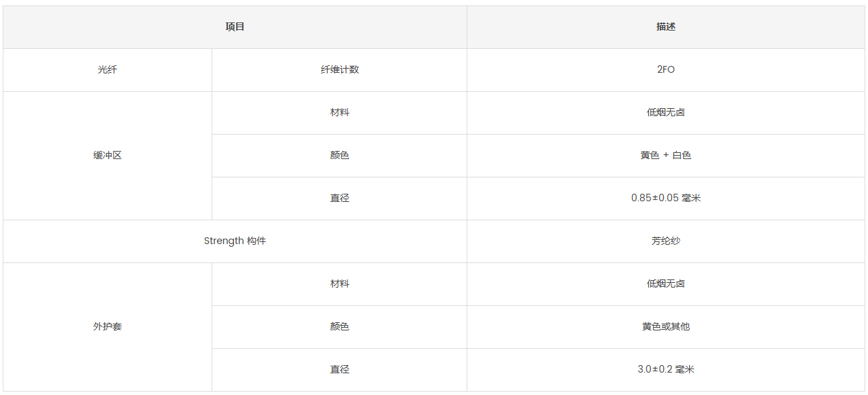
Task: Click the 纤维计数 cell
Action: coord(339,70)
